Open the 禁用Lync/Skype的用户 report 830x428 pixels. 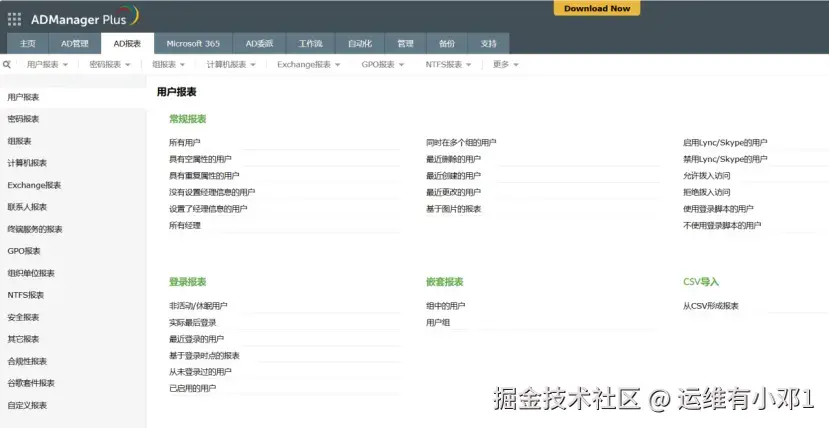click(x=725, y=159)
